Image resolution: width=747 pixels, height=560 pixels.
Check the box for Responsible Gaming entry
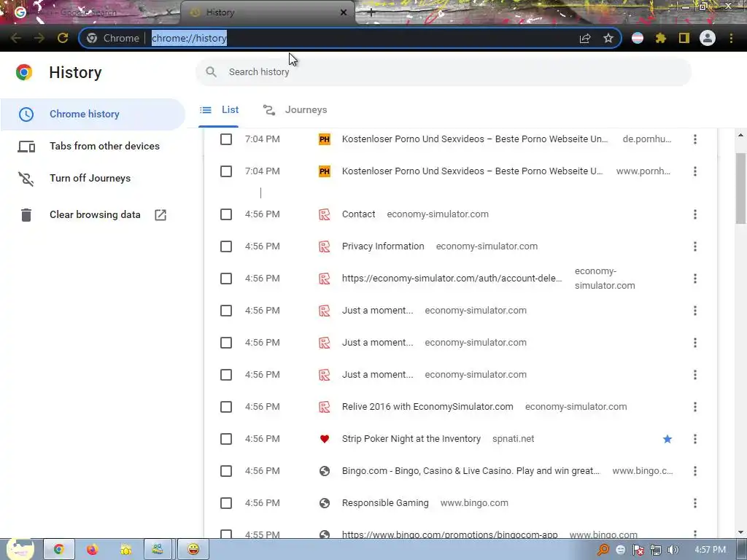coord(226,503)
